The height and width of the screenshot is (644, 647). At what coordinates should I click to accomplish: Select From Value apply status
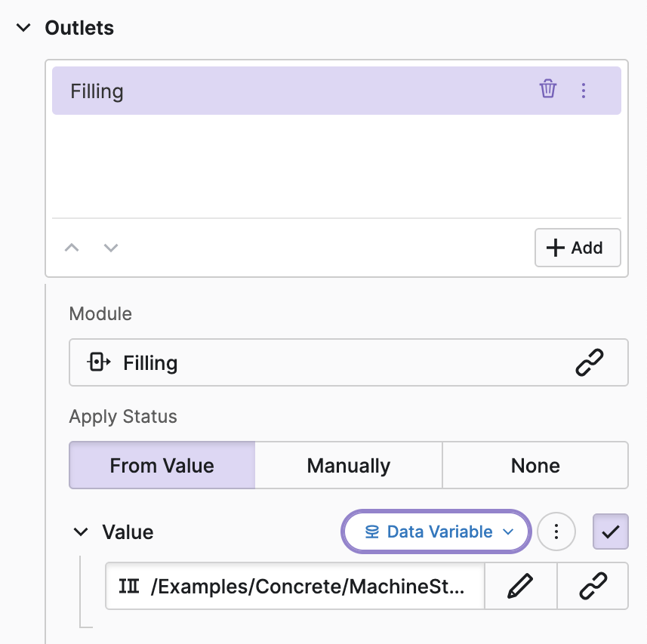tap(162, 465)
